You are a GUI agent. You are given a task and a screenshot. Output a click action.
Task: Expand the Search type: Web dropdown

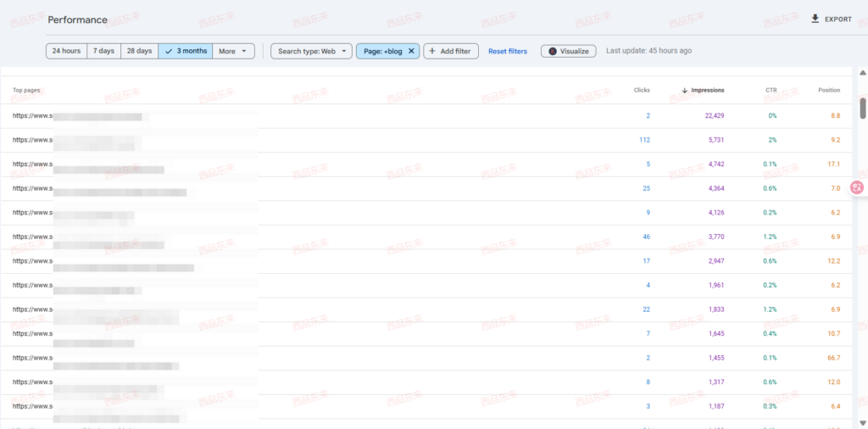[310, 51]
